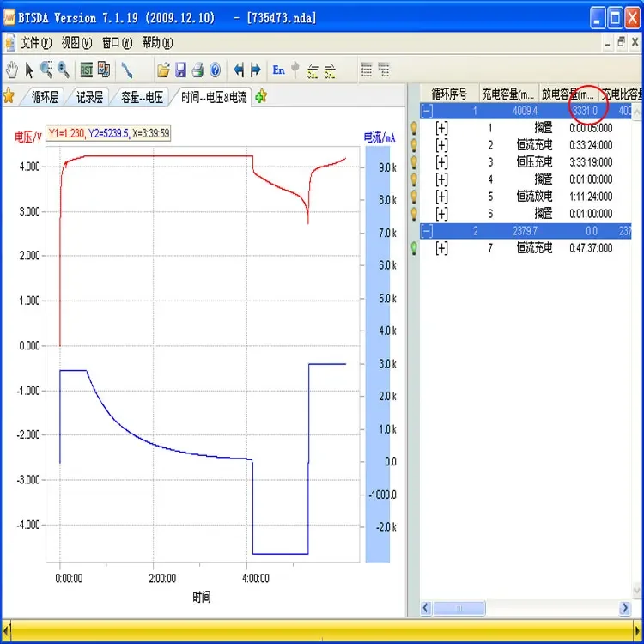Collapse cycle 1 row with [-]
Image resolution: width=644 pixels, height=644 pixels.
point(427,111)
